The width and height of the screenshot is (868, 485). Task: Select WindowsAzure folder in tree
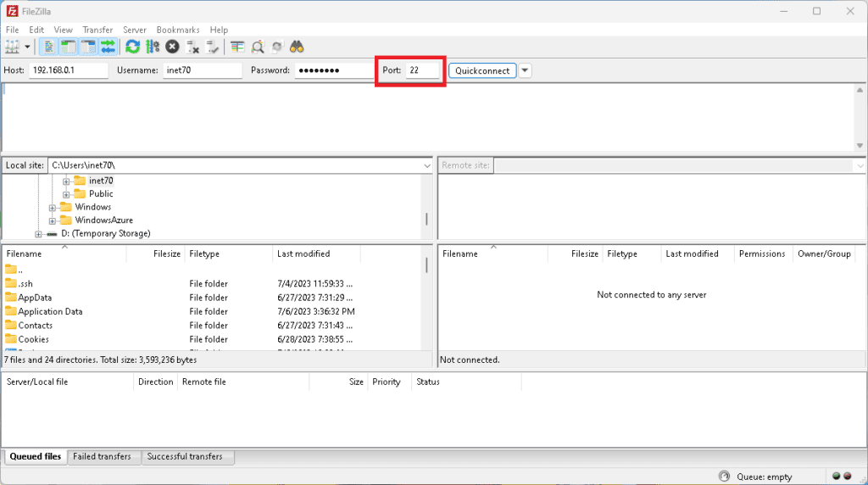(x=104, y=220)
